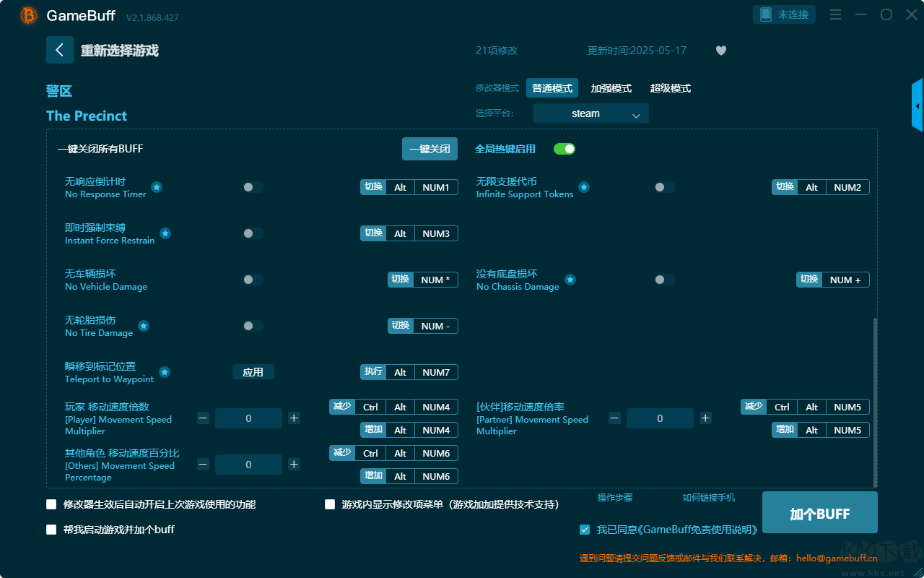Switch to 加强模式 trainer mode
The height and width of the screenshot is (578, 924).
[611, 88]
